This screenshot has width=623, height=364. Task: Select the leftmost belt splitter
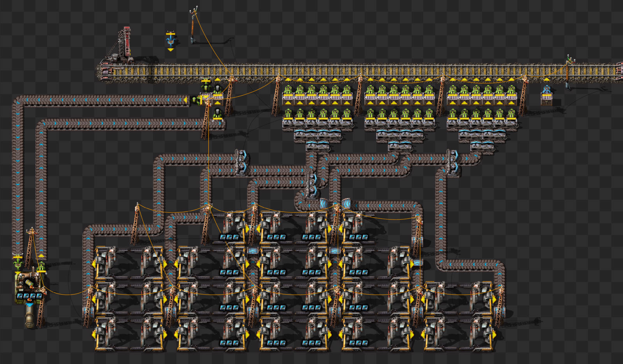point(241,162)
